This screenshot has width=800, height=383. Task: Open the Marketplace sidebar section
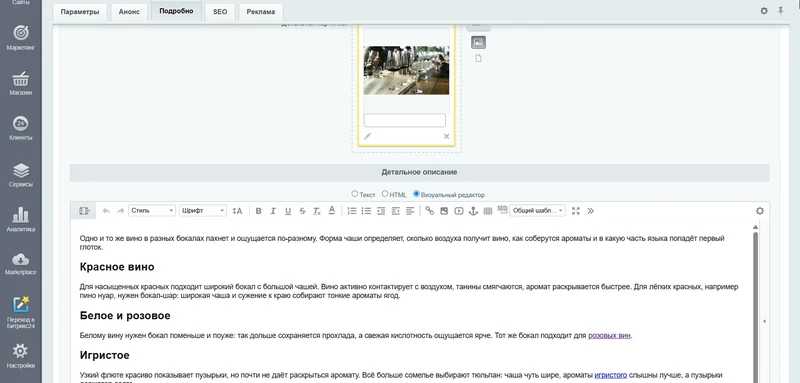(x=20, y=263)
